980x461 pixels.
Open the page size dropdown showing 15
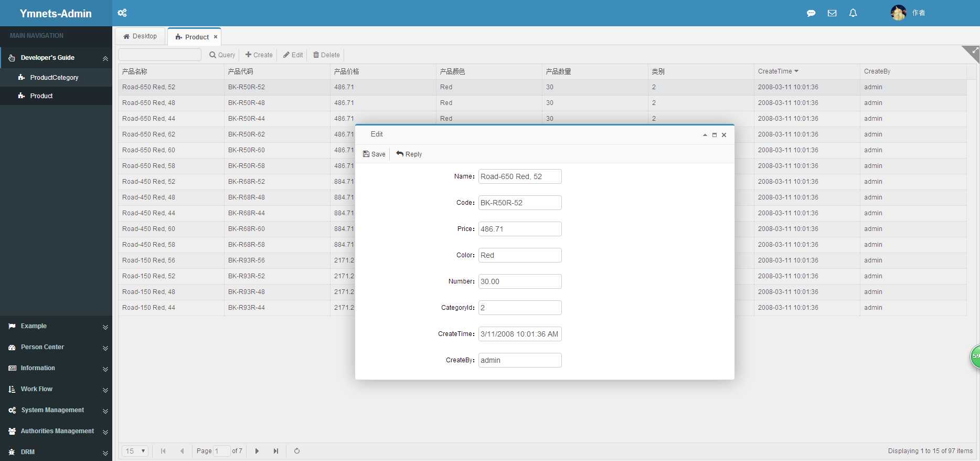[x=135, y=451]
